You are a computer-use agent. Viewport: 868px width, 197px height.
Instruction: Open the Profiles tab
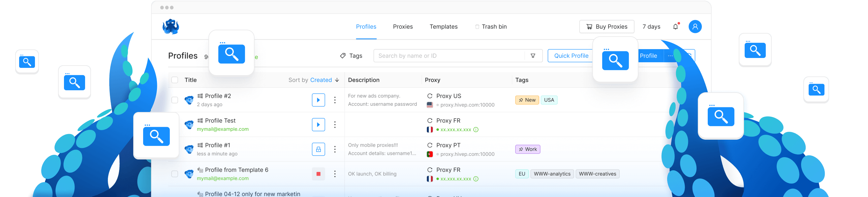(366, 27)
